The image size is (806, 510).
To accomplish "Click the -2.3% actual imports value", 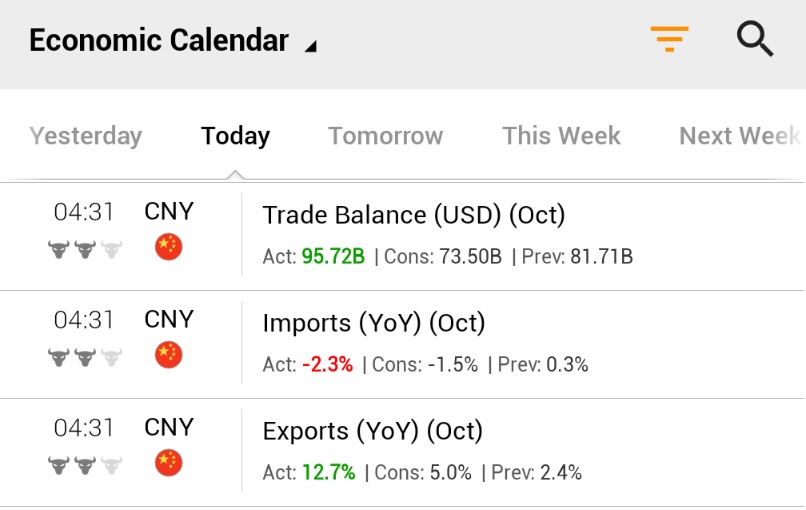I will [327, 365].
